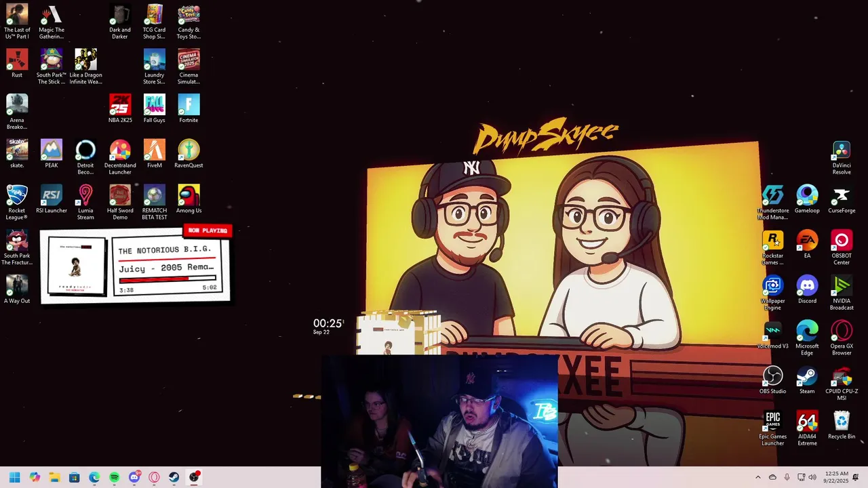Open RSI Launcher shortcut
Image resolution: width=868 pixels, height=488 pixels.
pos(52,199)
